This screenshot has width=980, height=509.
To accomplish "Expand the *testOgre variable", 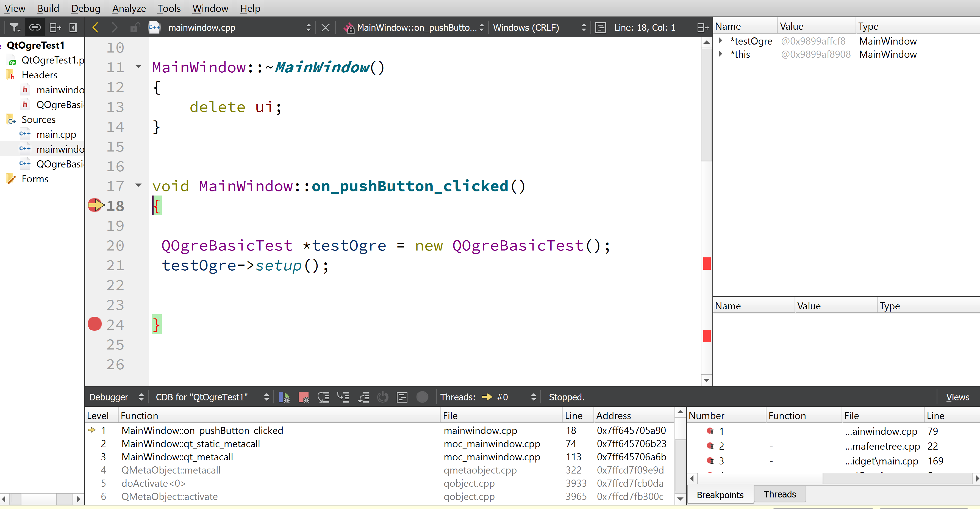I will click(720, 40).
